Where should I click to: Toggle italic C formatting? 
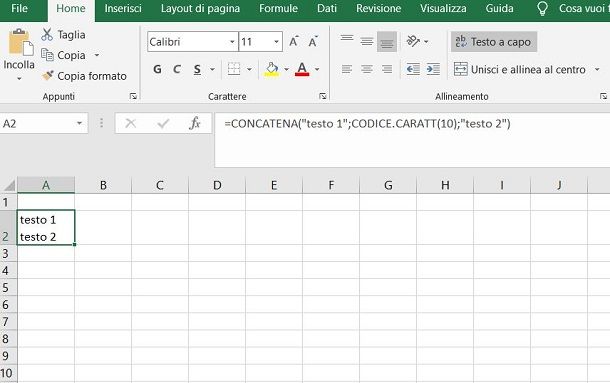click(x=177, y=69)
